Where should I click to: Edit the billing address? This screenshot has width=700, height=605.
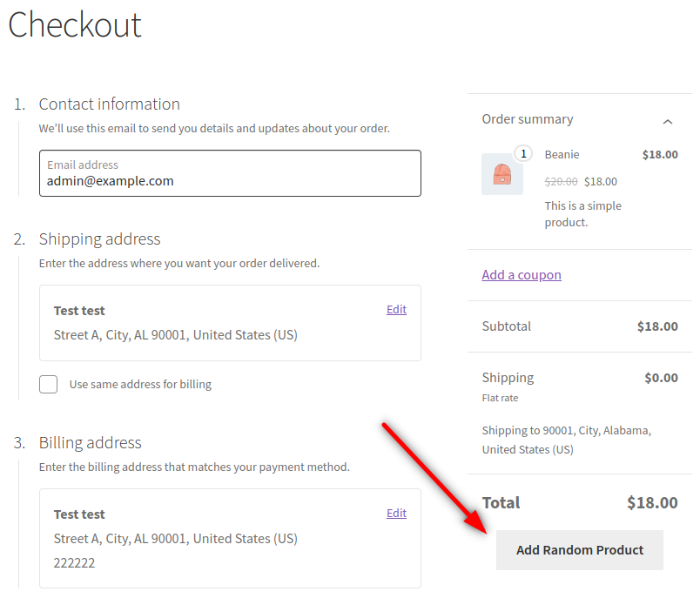click(396, 513)
